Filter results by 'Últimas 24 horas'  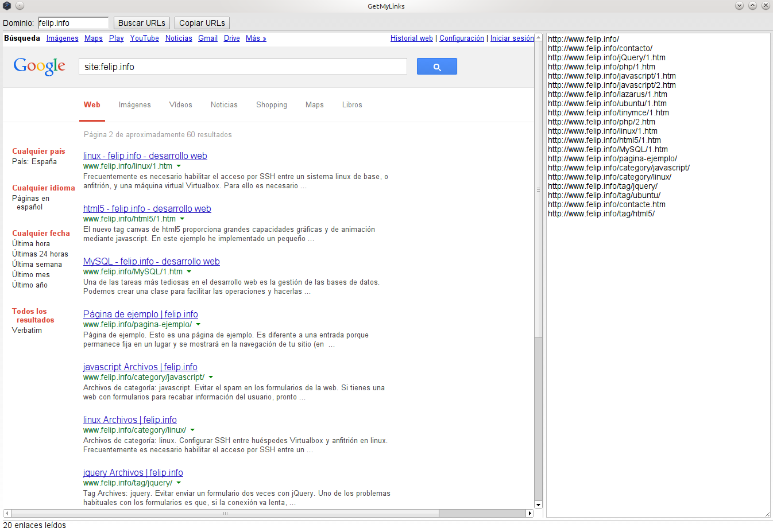pos(40,254)
